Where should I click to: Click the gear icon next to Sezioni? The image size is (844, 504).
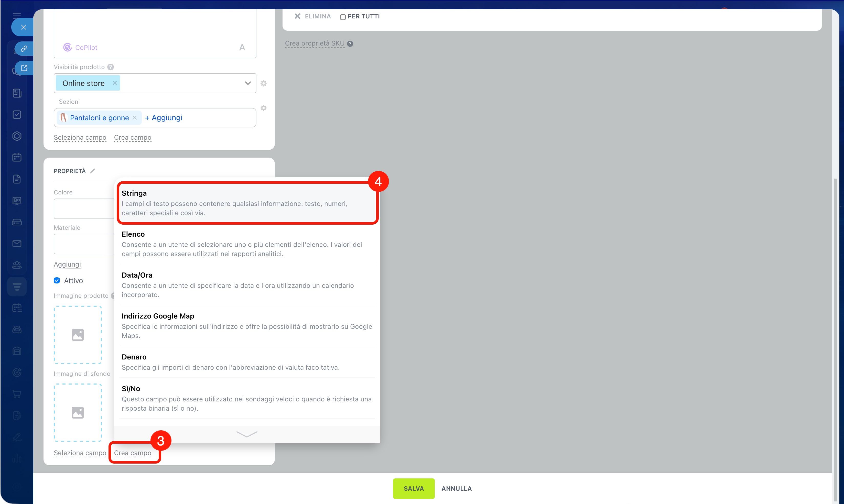[264, 108]
